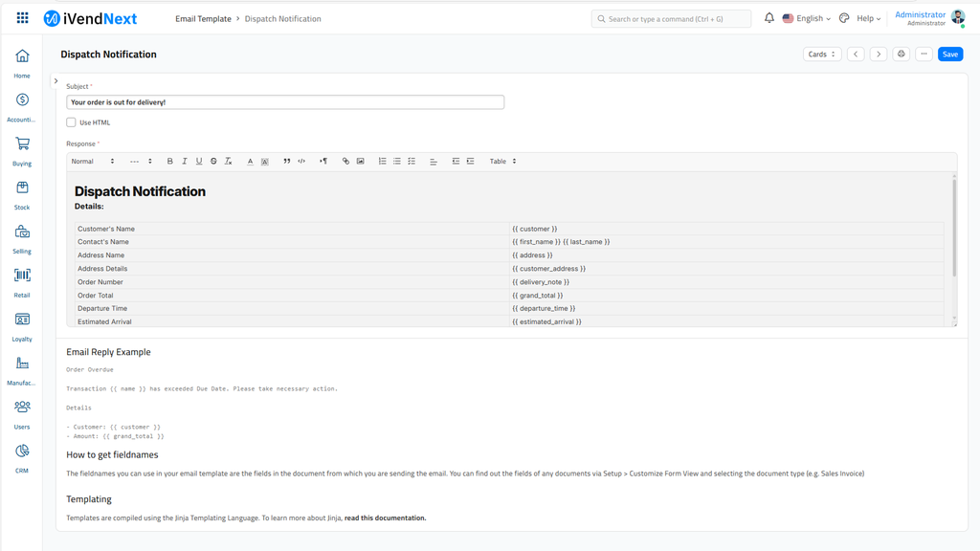Toggle text direction
Image resolution: width=980 pixels, height=551 pixels.
click(323, 161)
